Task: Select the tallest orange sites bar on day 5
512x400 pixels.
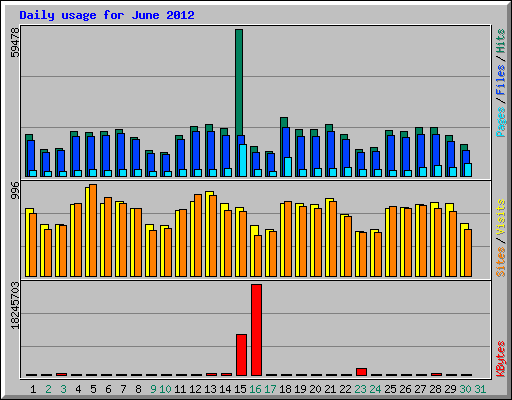Action: [93, 230]
